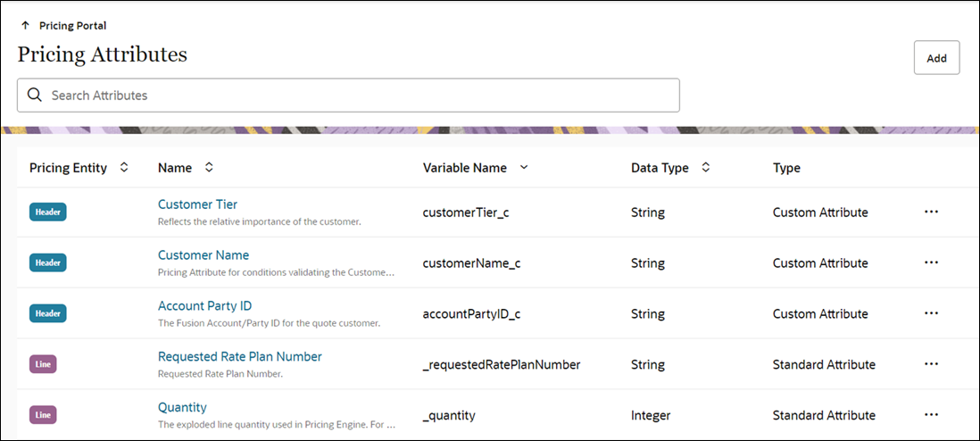980x441 pixels.
Task: Click Custom Attribute in the Customer Name row
Action: [x=820, y=262]
